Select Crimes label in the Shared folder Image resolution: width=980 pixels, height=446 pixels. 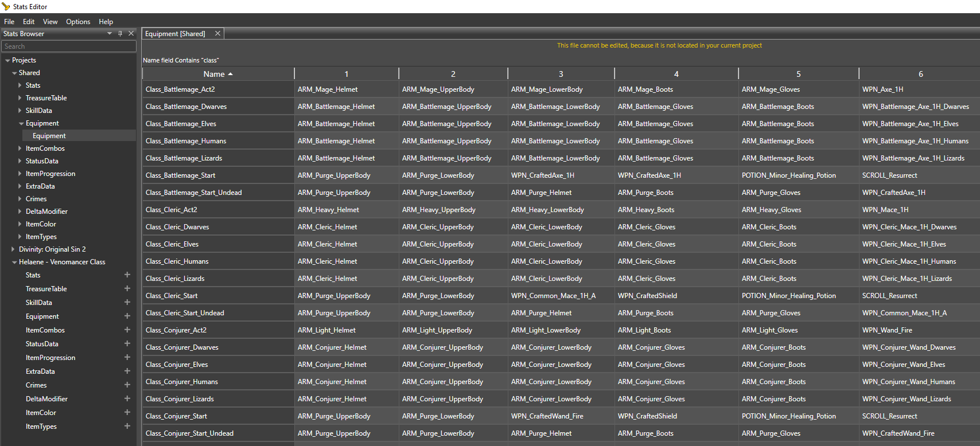point(36,199)
